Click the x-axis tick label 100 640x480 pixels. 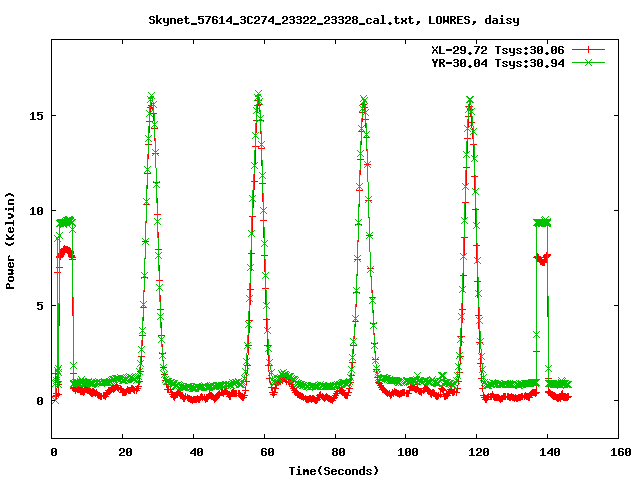408,452
